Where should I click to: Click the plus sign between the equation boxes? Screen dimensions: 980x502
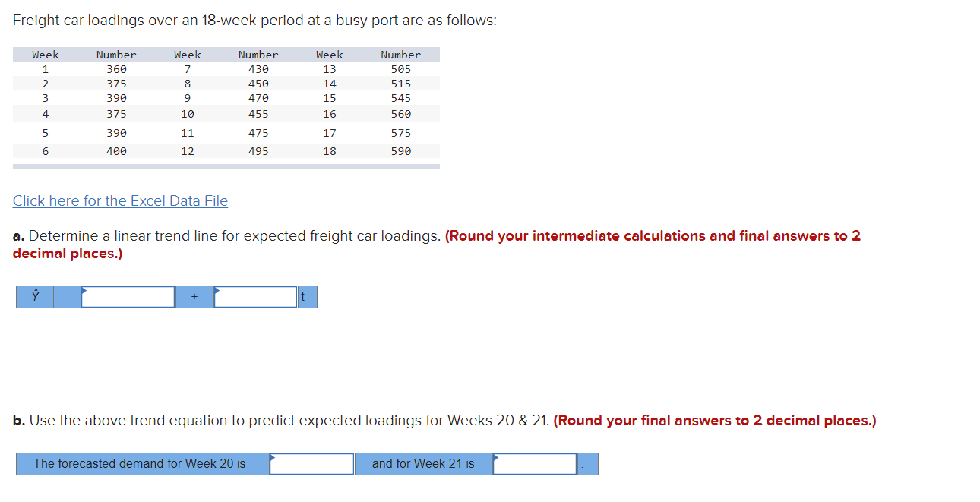194,296
